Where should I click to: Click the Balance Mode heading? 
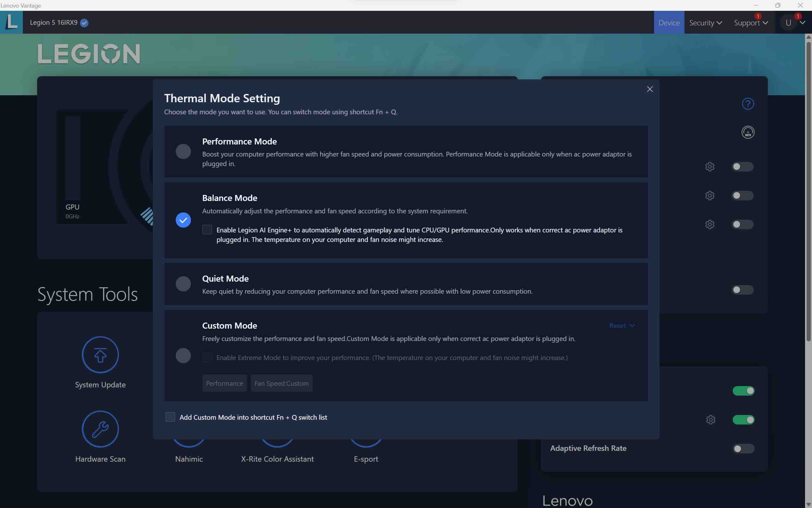230,198
